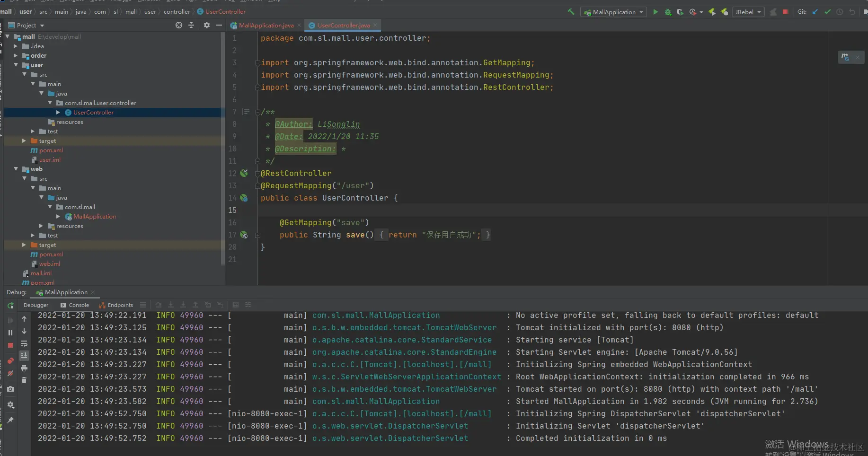This screenshot has width=868, height=456.
Task: Stop the app with the red square in top toolbar
Action: click(785, 12)
